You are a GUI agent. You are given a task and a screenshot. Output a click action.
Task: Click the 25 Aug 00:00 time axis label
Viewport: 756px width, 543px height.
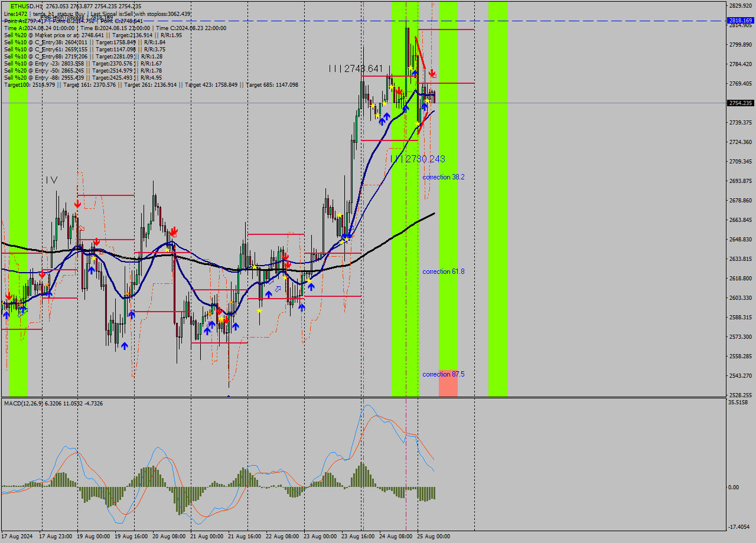tap(434, 537)
